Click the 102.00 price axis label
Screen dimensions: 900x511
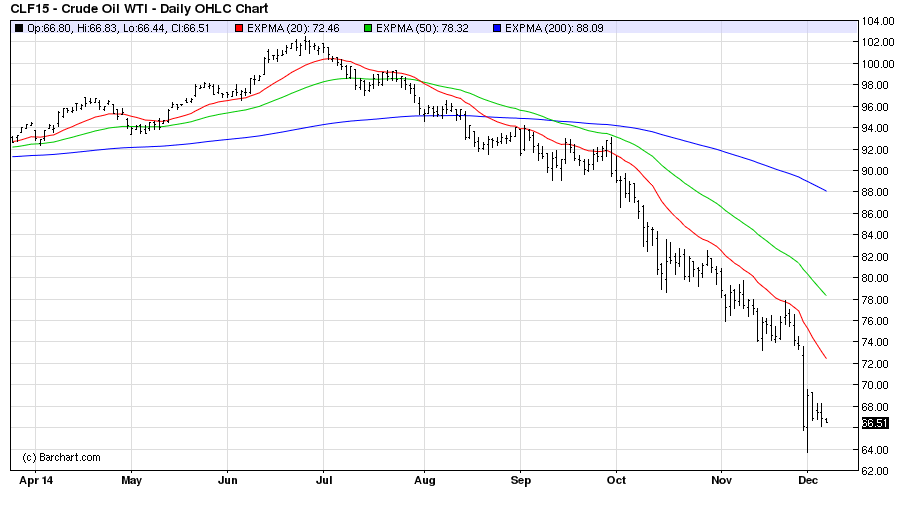(x=878, y=42)
